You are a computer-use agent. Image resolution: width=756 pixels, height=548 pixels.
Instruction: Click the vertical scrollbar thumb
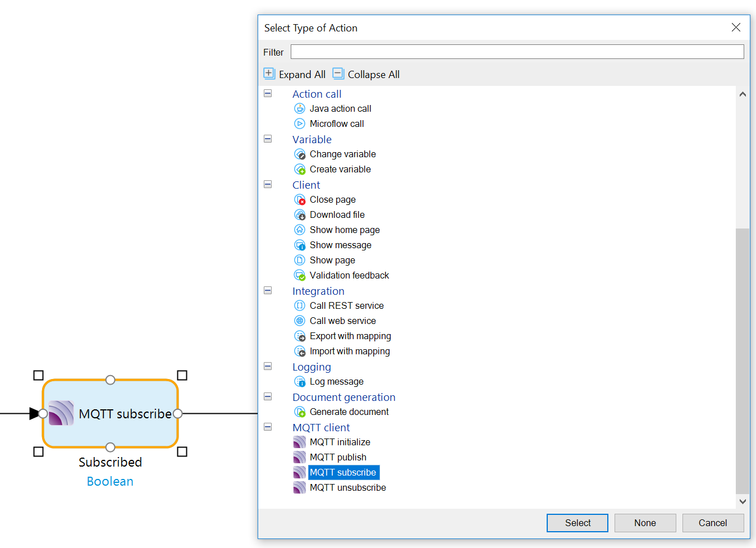click(x=743, y=360)
